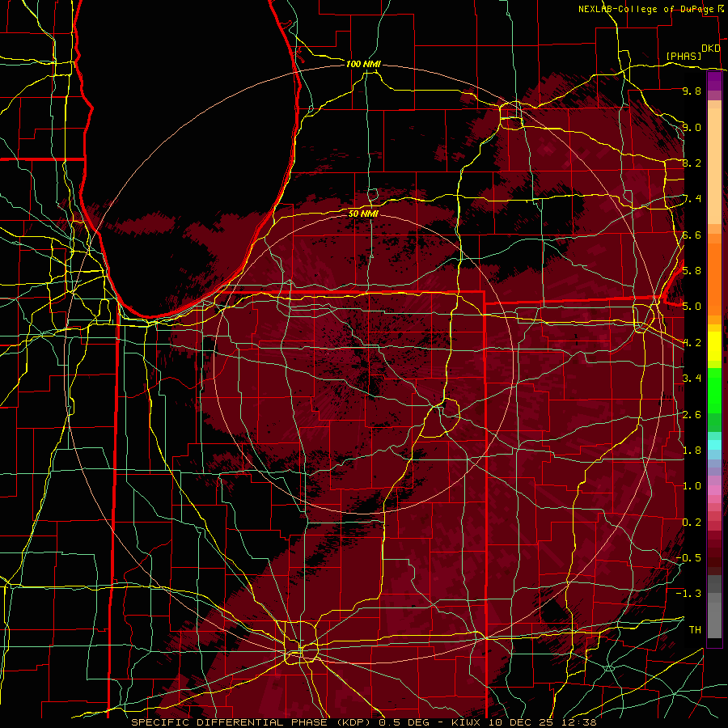The image size is (728, 728).
Task: Click the TH threshold label on the scale
Action: pos(695,630)
